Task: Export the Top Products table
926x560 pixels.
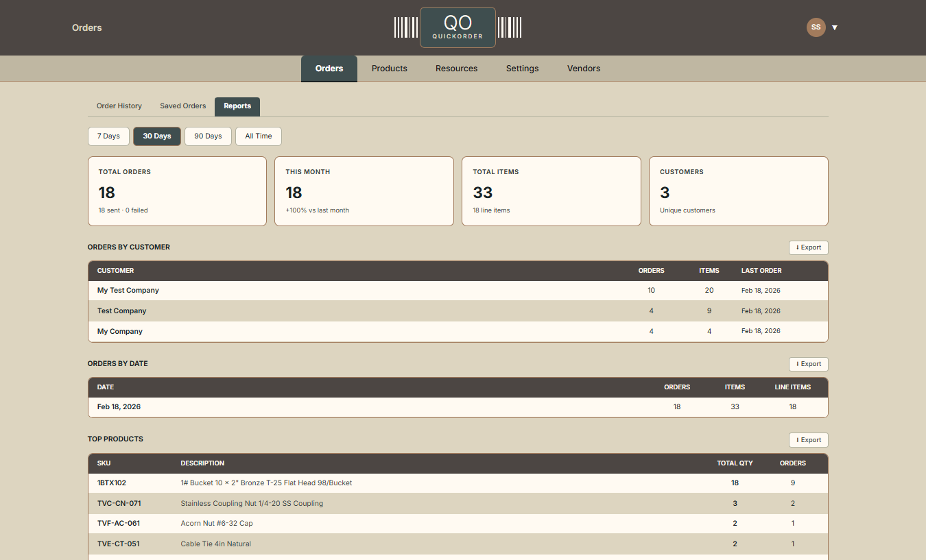Action: tap(808, 440)
